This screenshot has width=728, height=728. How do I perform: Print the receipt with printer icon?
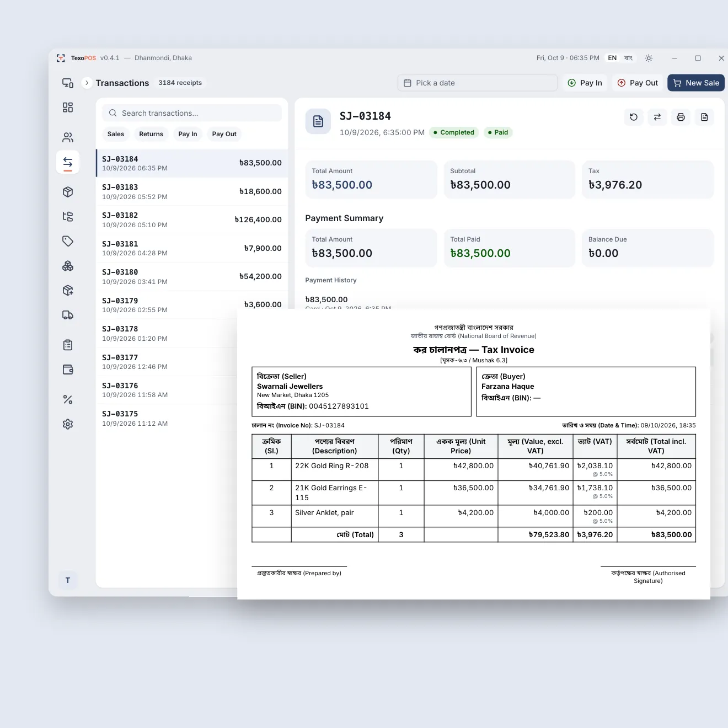pos(681,117)
